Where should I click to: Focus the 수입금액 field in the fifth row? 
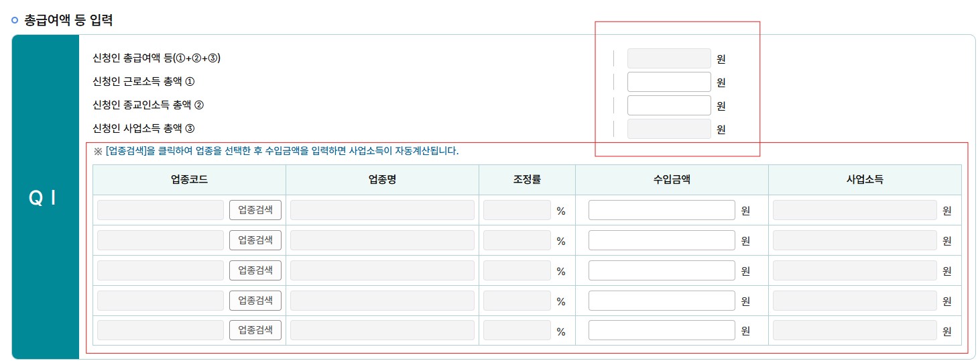point(662,330)
